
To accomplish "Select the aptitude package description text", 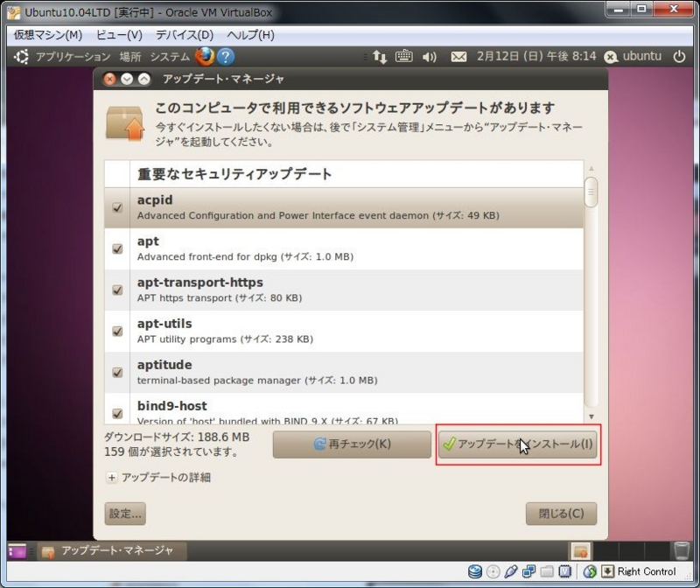I will tap(257, 381).
